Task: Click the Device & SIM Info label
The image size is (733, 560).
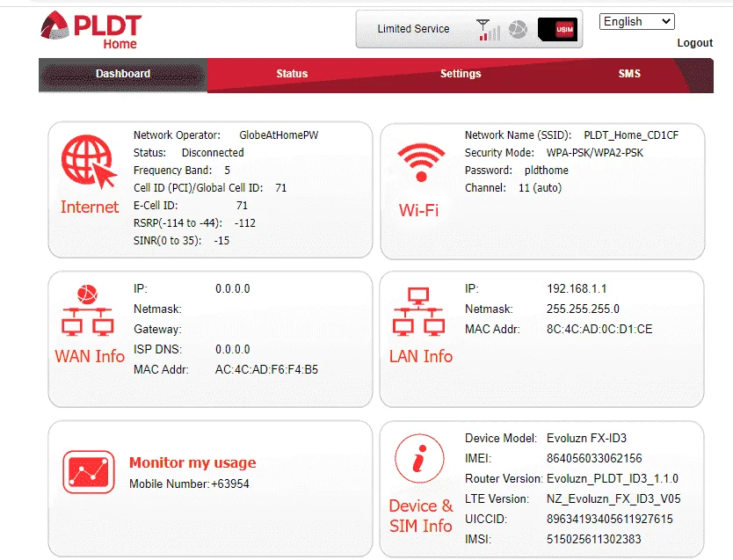Action: pyautogui.click(x=421, y=515)
